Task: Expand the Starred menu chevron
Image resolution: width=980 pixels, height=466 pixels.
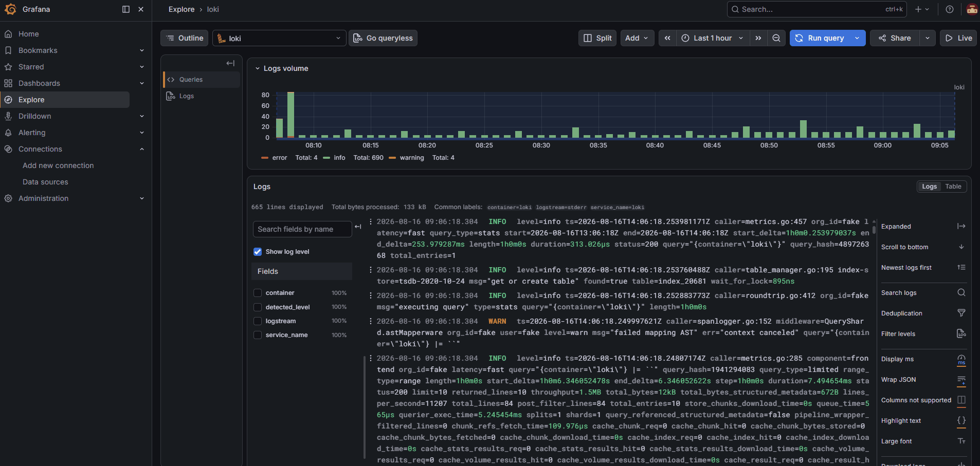Action: (142, 67)
